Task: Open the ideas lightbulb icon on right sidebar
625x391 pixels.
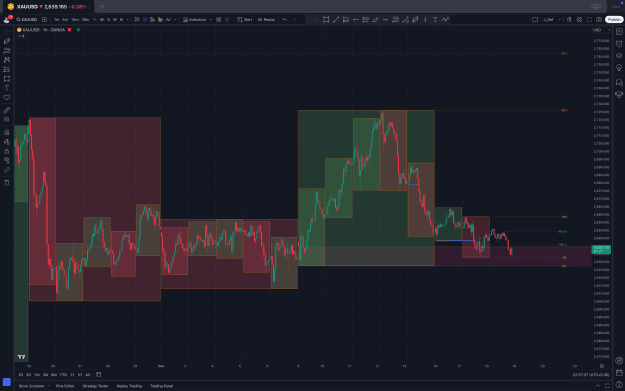Action: pyautogui.click(x=619, y=68)
